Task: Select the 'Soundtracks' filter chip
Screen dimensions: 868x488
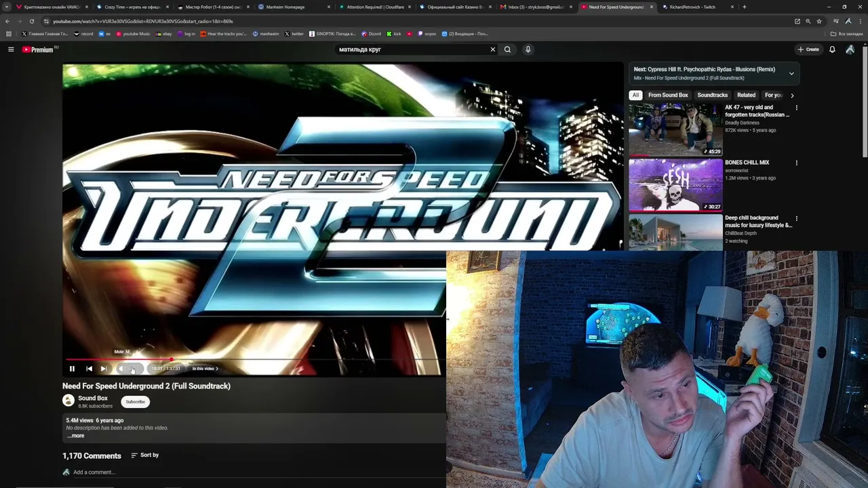Action: click(713, 96)
